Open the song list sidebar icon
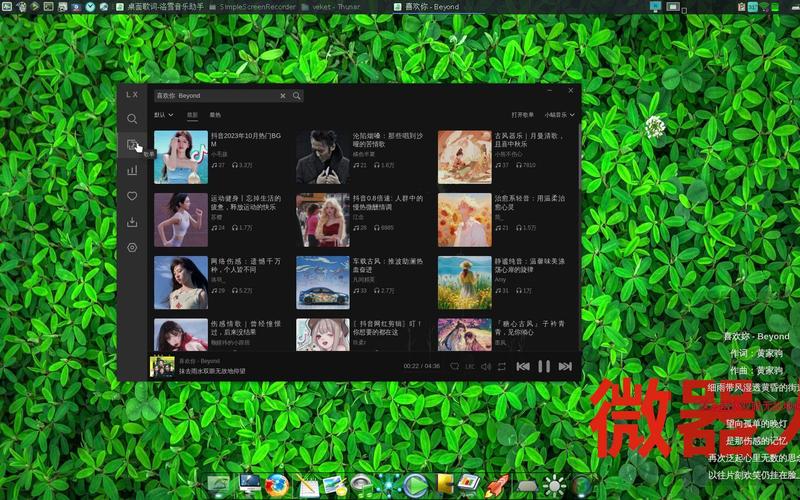Screen dimensions: 800x500 coord(132,144)
